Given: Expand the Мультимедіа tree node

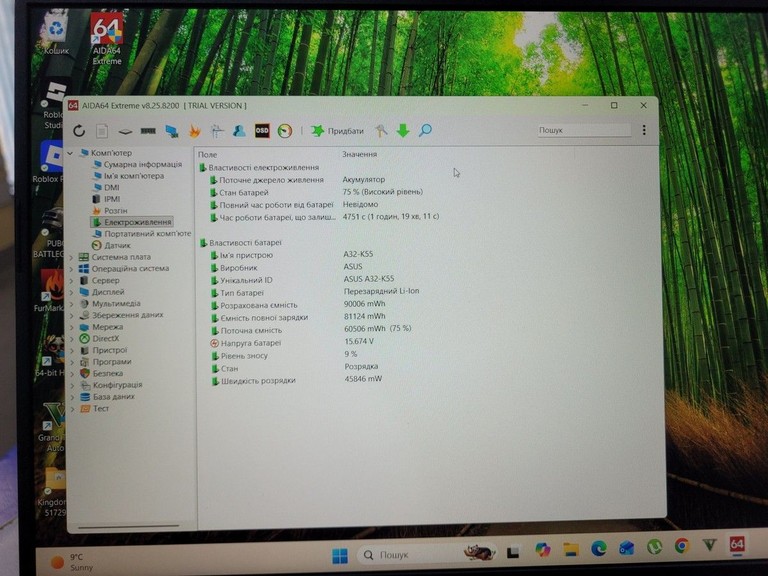Looking at the screenshot, I should click(72, 304).
